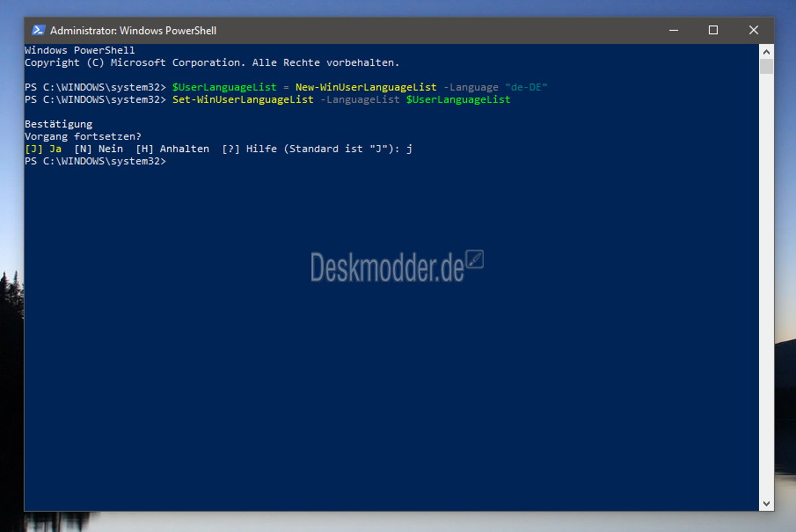
Task: Click the scrollbar down arrow
Action: [x=767, y=504]
